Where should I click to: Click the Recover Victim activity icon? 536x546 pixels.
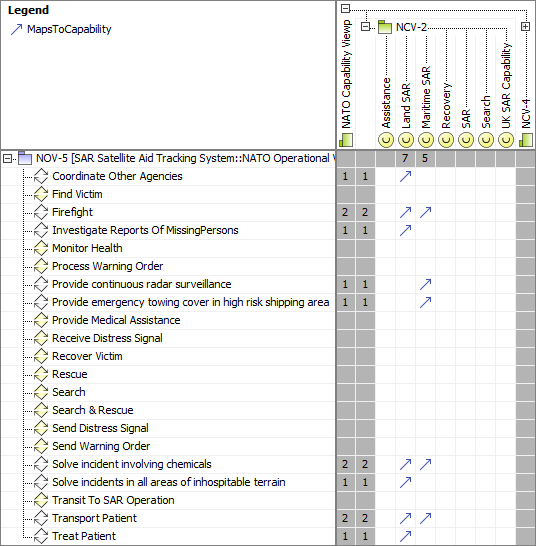[x=41, y=356]
